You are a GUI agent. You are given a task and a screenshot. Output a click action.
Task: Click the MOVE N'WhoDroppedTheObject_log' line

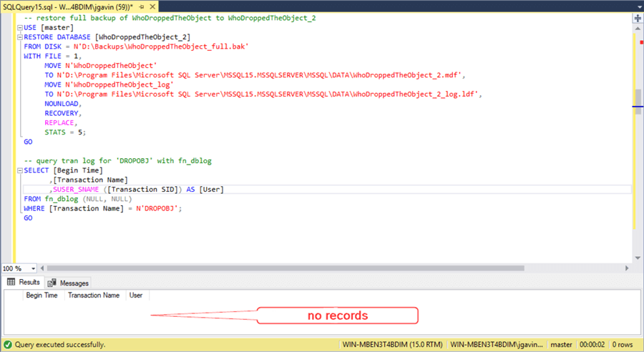[x=109, y=84]
